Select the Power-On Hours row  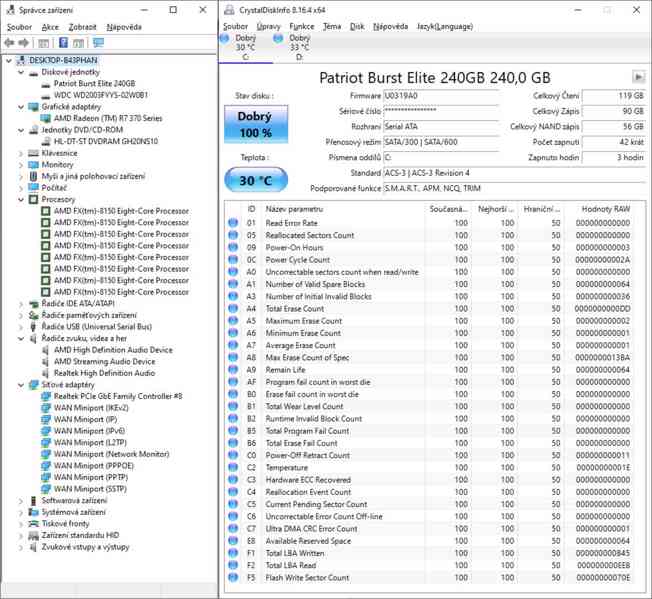pyautogui.click(x=430, y=248)
